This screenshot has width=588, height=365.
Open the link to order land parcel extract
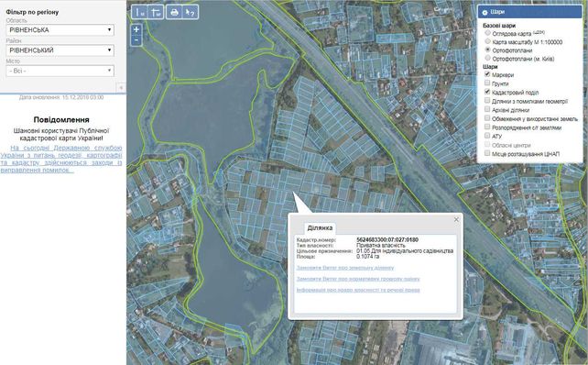pyautogui.click(x=345, y=268)
